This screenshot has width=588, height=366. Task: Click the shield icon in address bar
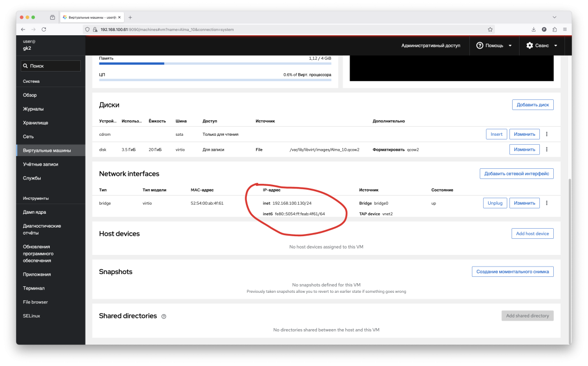(x=88, y=29)
